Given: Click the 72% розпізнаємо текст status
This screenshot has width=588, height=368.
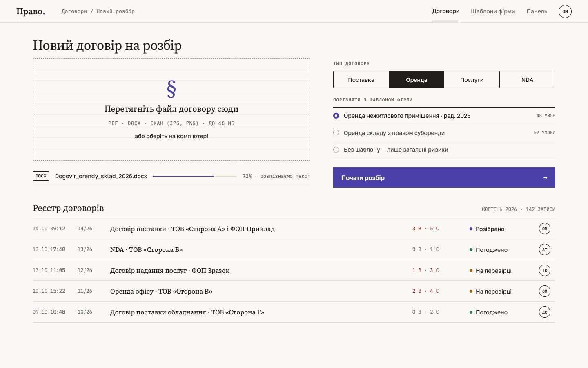Looking at the screenshot, I should [276, 176].
